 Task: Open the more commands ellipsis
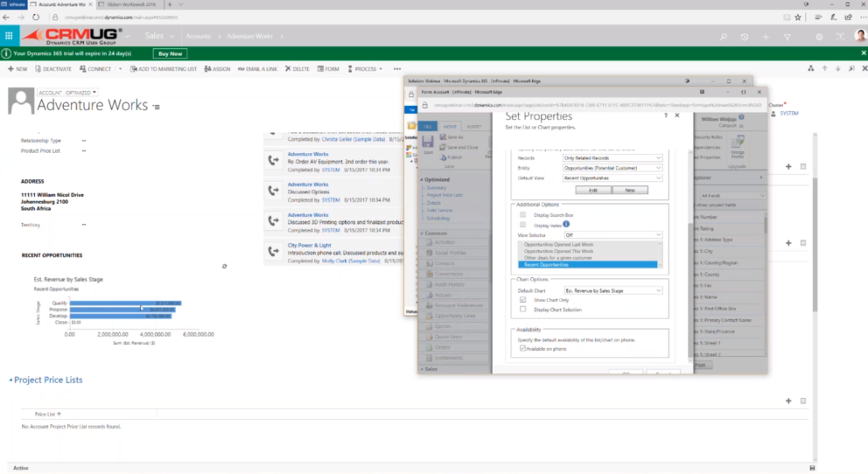[x=397, y=69]
